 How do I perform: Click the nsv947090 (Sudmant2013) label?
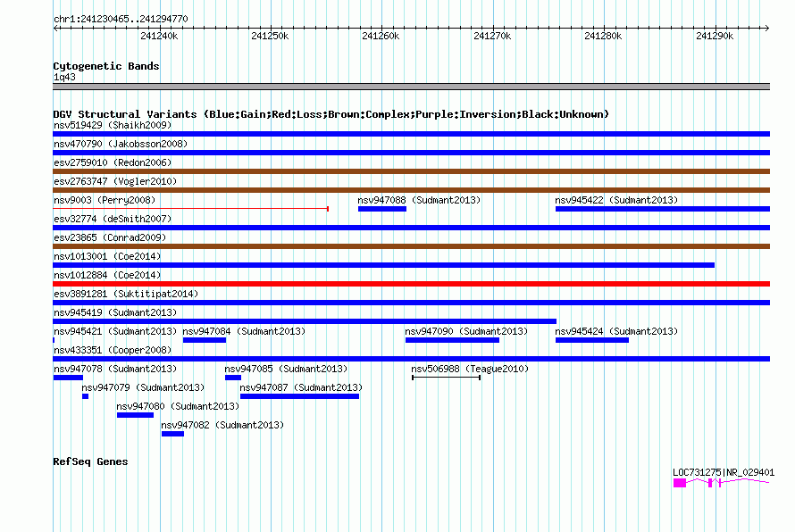[x=466, y=331]
